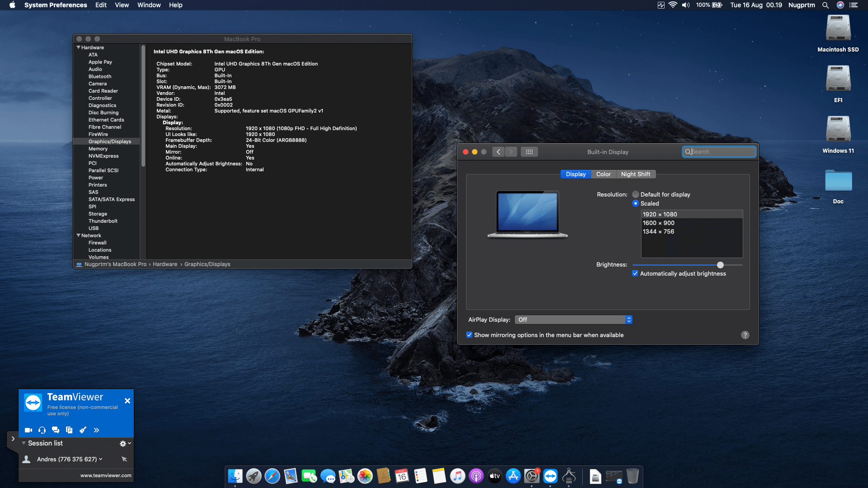The height and width of the screenshot is (488, 868).
Task: Toggle Show mirroring options checkbox
Action: pyautogui.click(x=469, y=335)
